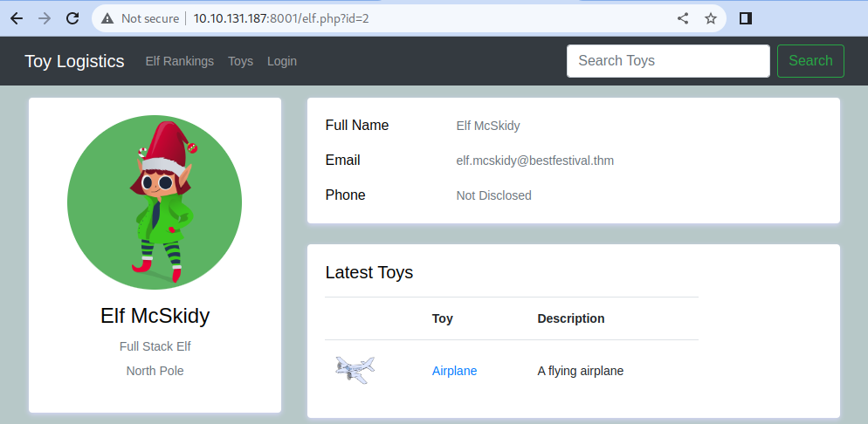This screenshot has width=868, height=424.
Task: Toggle the browser side panel icon
Action: point(746,18)
